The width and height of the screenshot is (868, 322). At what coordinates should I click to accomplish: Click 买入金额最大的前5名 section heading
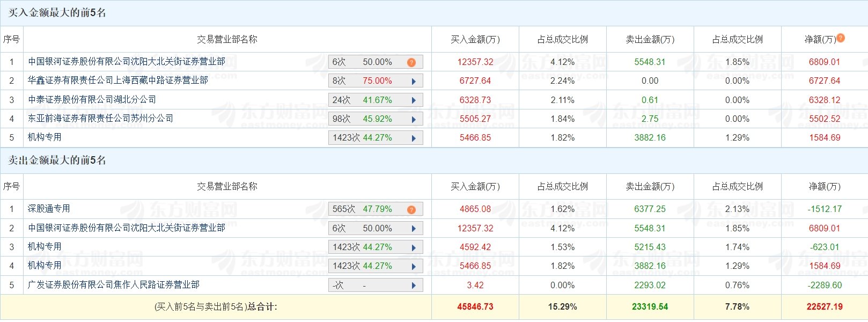point(57,13)
